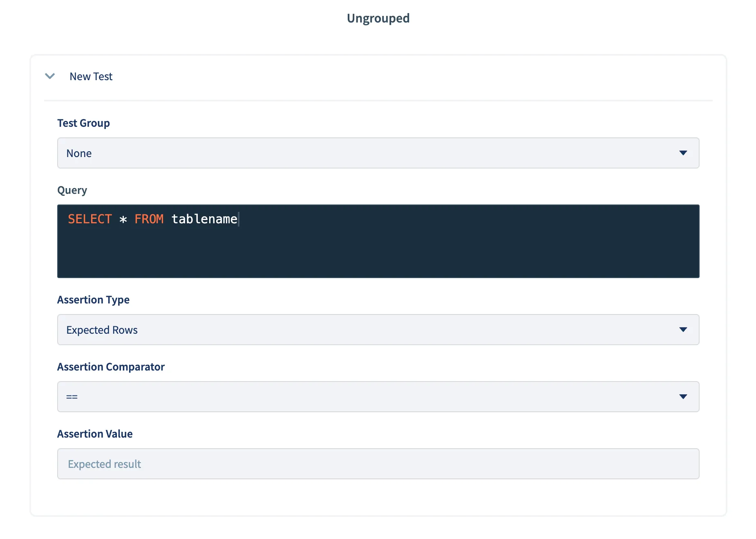The width and height of the screenshot is (756, 539).
Task: Focus the Assertion Value Expected result input
Action: (378, 464)
